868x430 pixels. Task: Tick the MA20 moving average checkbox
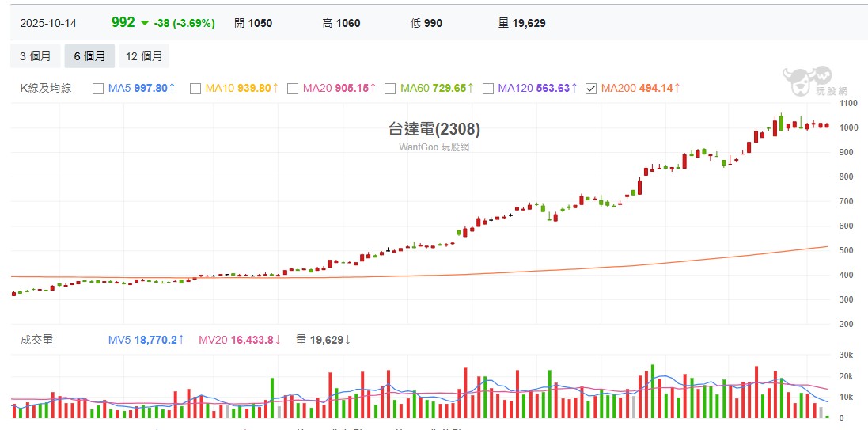[293, 88]
